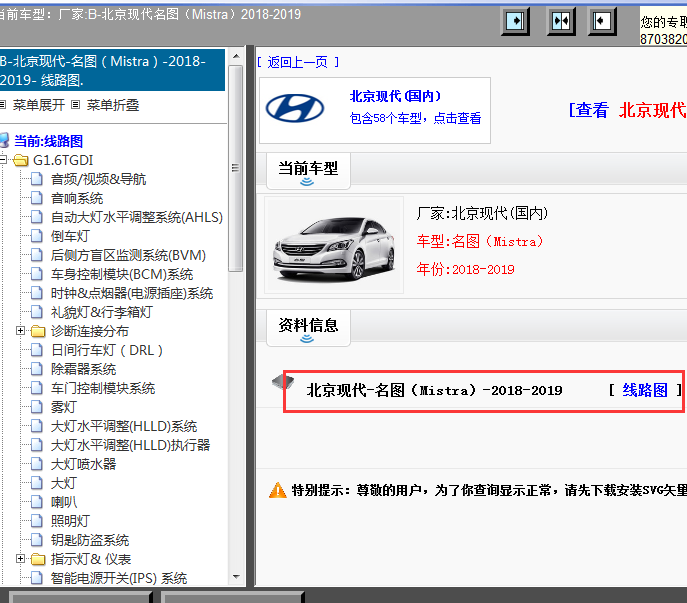Viewport: 687px width, 603px height.
Task: Click the page icon beside 大灯喷水器
Action: coord(37,464)
